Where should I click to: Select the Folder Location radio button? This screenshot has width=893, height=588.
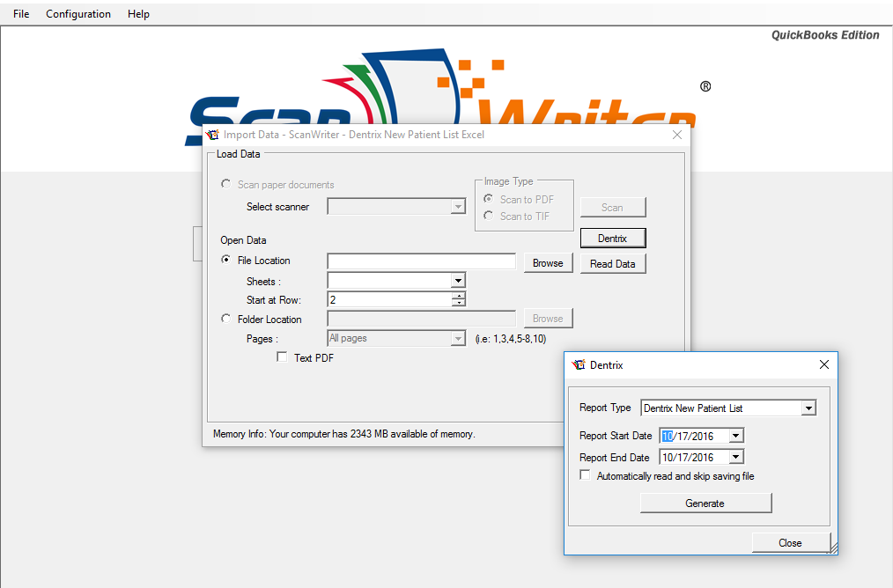click(x=226, y=319)
